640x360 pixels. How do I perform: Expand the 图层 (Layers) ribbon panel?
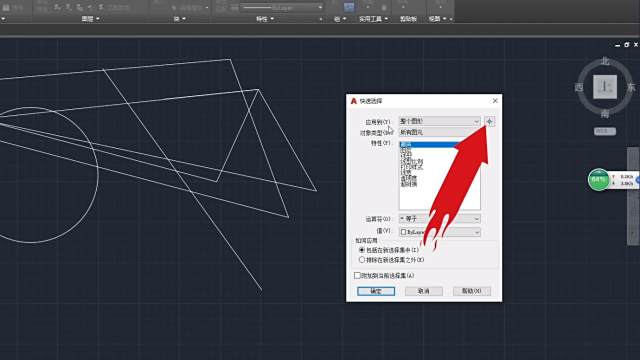[x=90, y=19]
